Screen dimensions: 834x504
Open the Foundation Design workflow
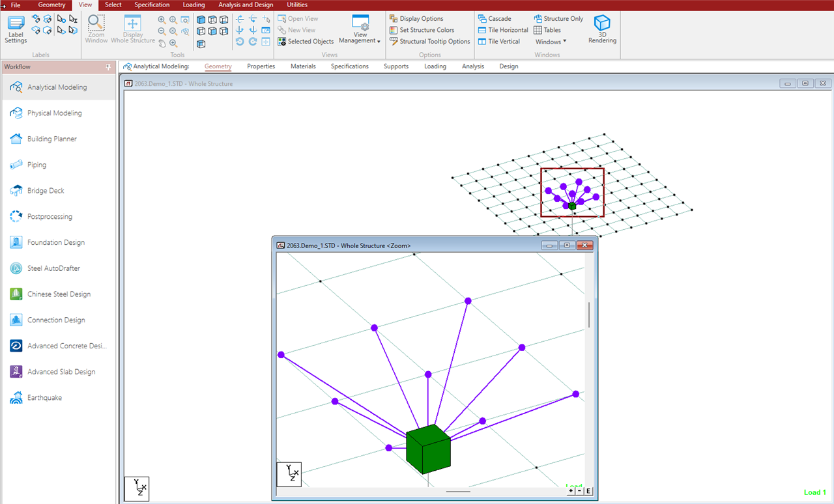click(58, 242)
